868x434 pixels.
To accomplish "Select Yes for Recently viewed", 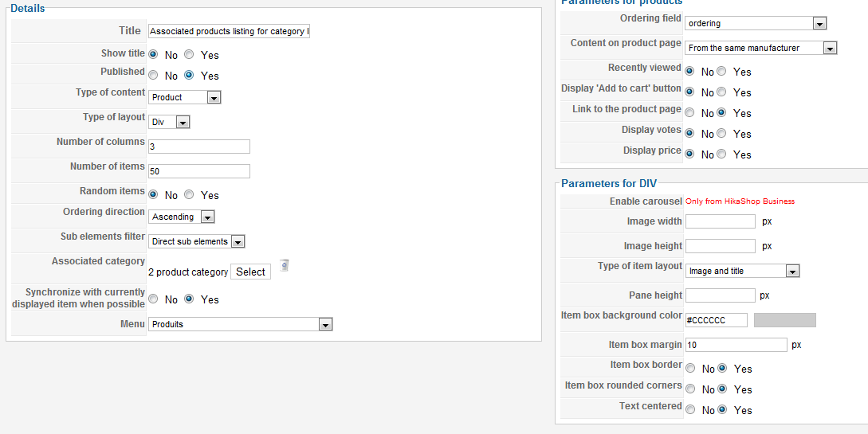I will (721, 72).
